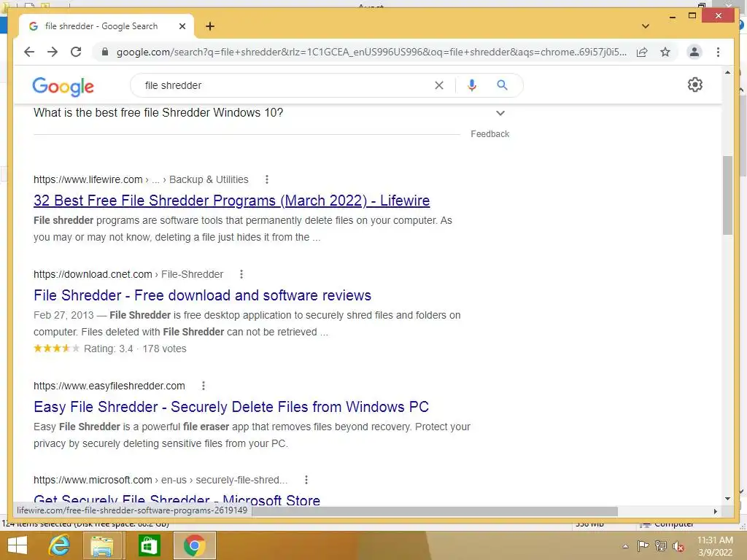Click the https://www.easyfileshredder.com URL text
Image resolution: width=747 pixels, height=560 pixels.
click(x=109, y=386)
